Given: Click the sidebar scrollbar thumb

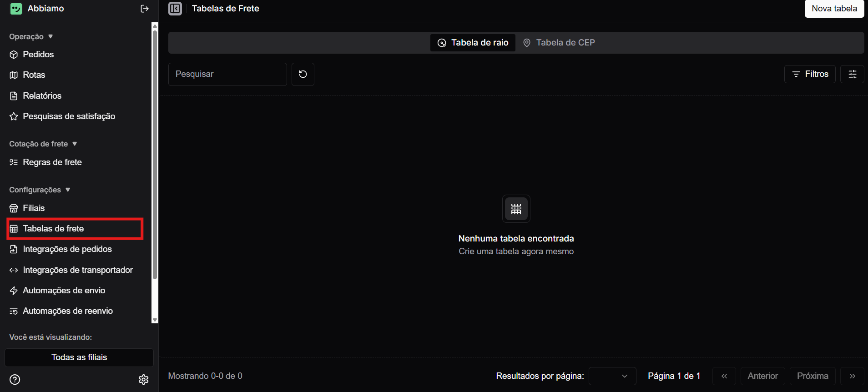Looking at the screenshot, I should tap(155, 155).
